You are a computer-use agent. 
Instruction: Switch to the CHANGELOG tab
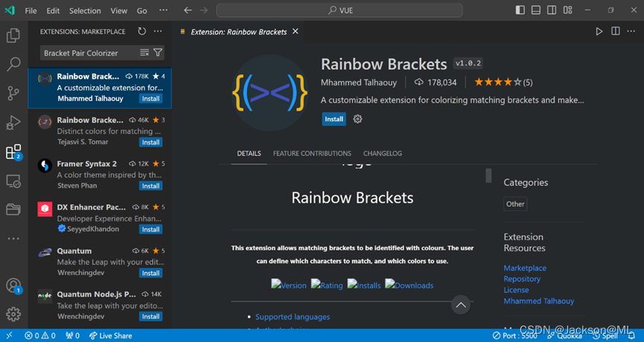point(383,153)
